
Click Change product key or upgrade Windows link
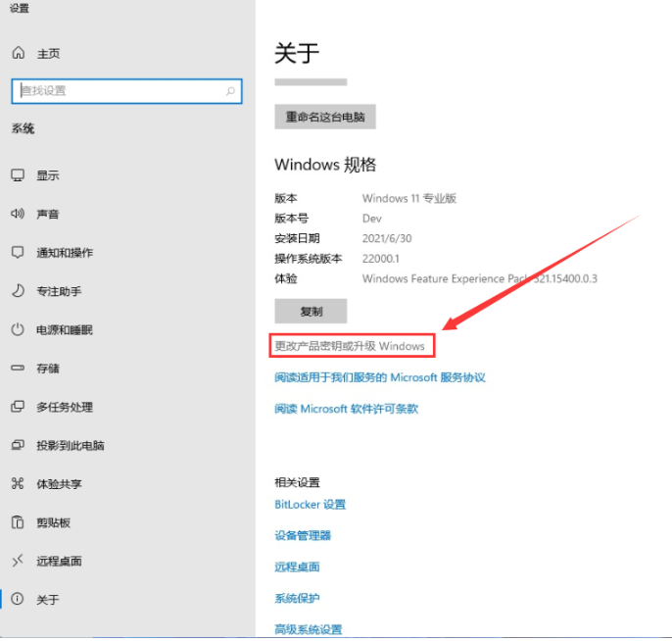pyautogui.click(x=350, y=346)
